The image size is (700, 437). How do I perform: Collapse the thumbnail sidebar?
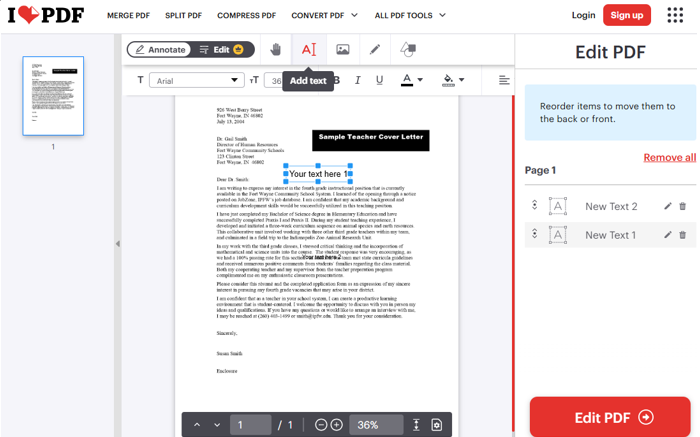(x=118, y=244)
